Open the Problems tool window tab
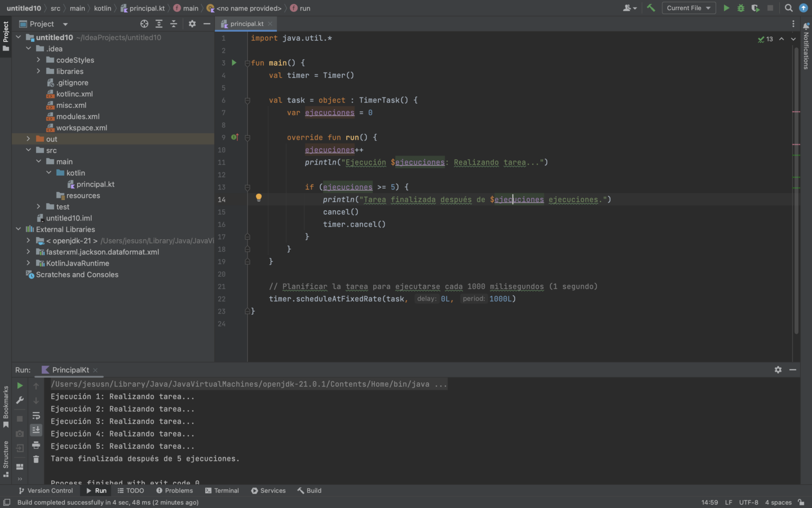Viewport: 812px width, 508px height. (x=178, y=491)
